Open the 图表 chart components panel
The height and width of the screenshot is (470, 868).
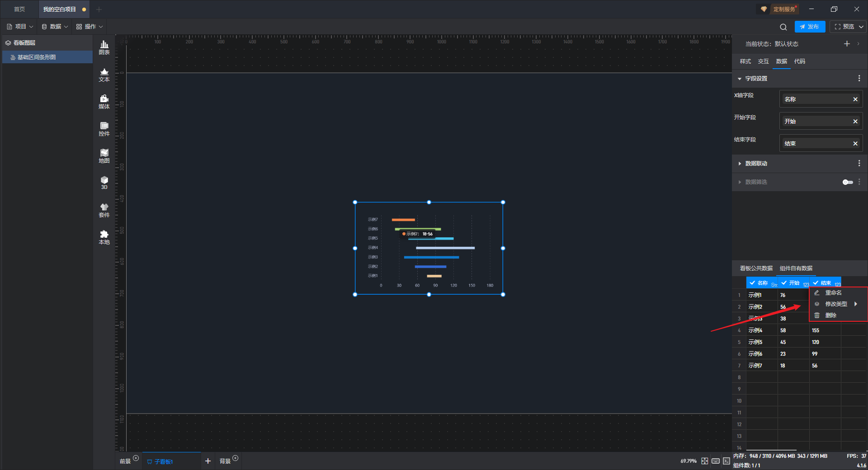tap(104, 47)
